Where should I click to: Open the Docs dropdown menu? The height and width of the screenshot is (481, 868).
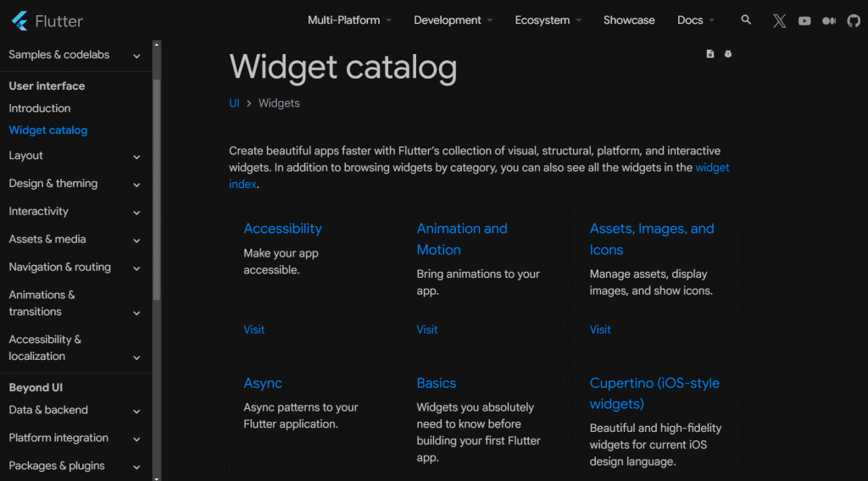click(x=696, y=20)
